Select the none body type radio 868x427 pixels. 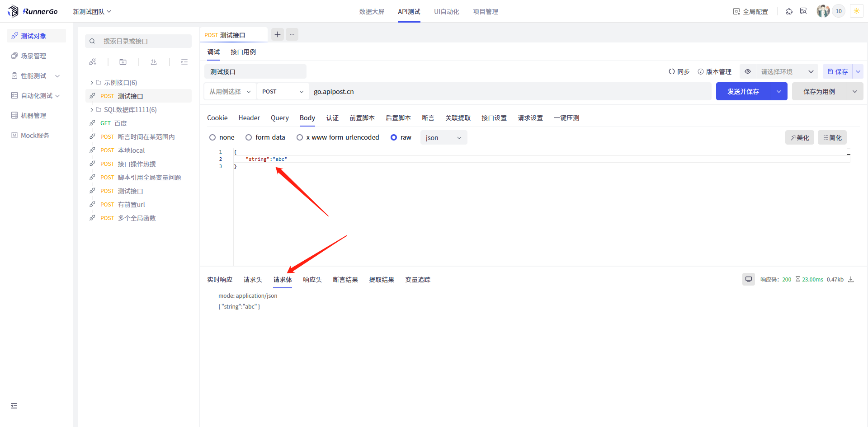tap(212, 137)
